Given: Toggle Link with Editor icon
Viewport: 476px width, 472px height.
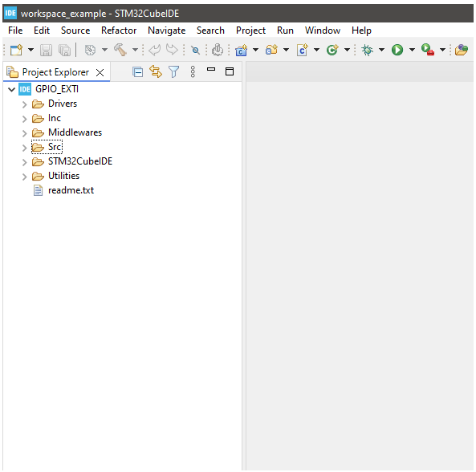Looking at the screenshot, I should 156,72.
